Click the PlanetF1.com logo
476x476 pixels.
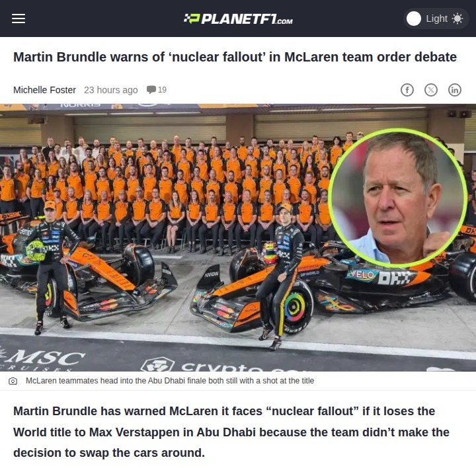click(238, 19)
